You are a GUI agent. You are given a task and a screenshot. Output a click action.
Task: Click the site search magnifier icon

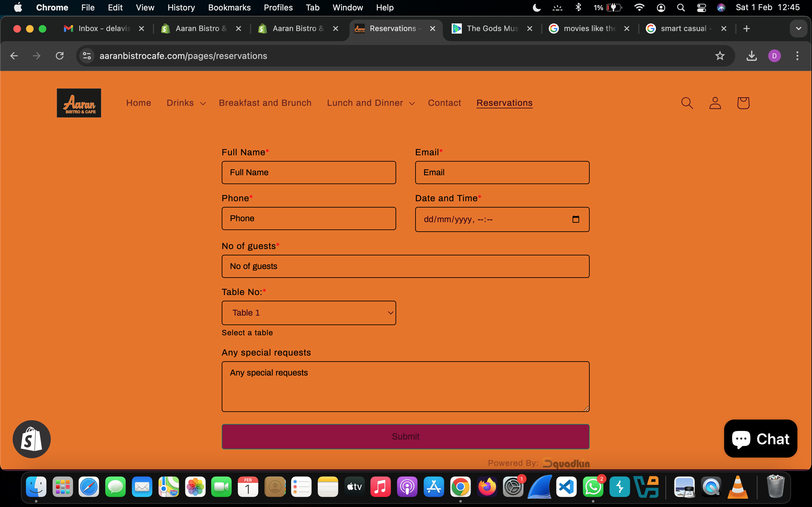pos(687,103)
